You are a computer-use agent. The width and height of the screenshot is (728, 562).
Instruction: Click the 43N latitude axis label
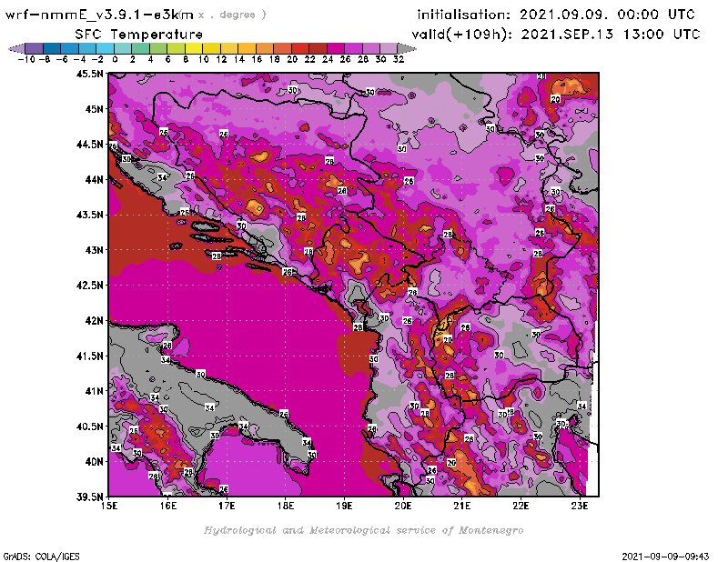point(94,250)
